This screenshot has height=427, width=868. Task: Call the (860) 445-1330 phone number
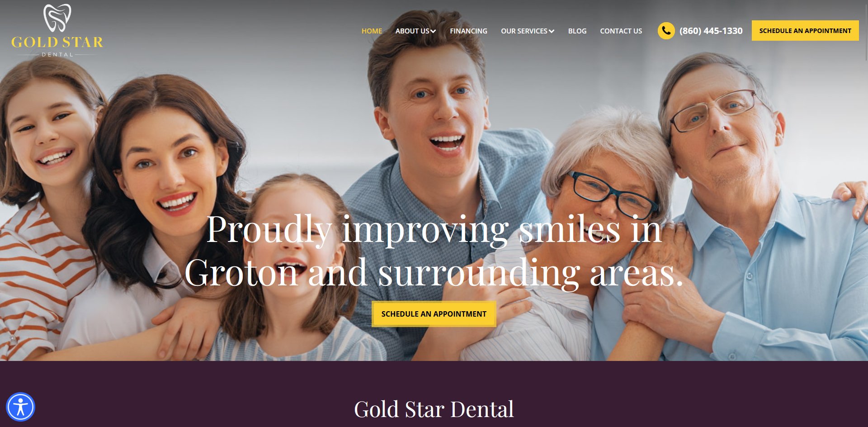pos(711,31)
